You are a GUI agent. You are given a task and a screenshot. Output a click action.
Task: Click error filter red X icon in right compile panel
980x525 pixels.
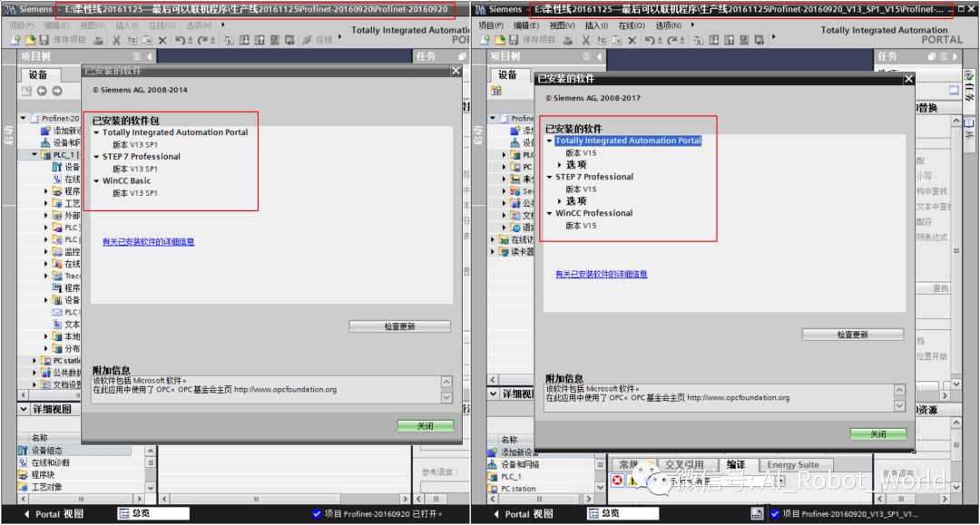point(617,480)
